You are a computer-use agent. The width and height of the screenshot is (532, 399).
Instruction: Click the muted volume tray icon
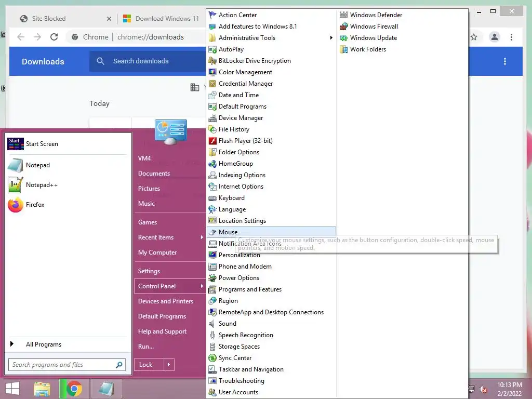pyautogui.click(x=483, y=389)
